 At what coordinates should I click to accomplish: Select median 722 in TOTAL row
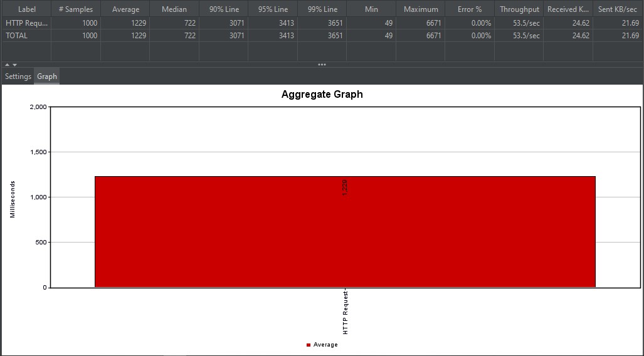tap(174, 36)
